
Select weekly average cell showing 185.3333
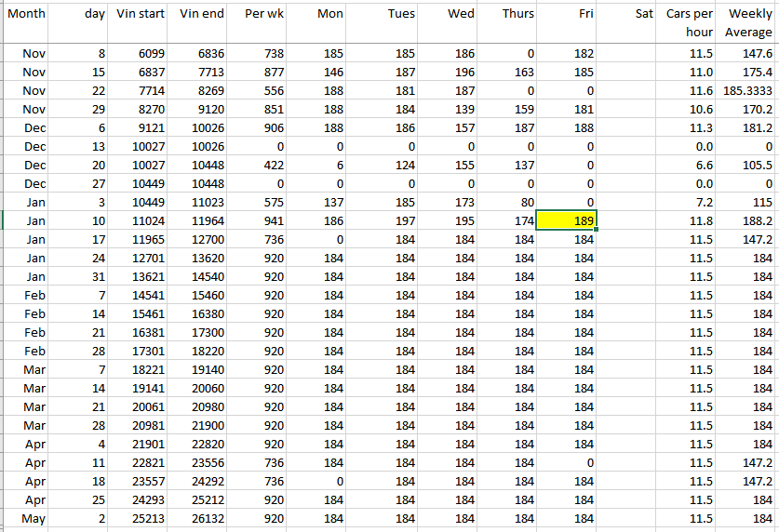[x=748, y=90]
